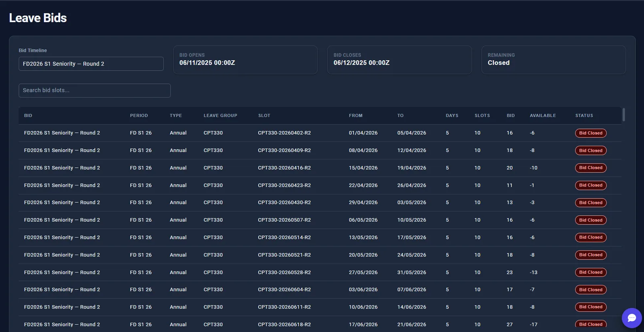The height and width of the screenshot is (332, 644).
Task: Click Bid Closed badge for CPT330-20260402-R2
Action: coord(590,133)
